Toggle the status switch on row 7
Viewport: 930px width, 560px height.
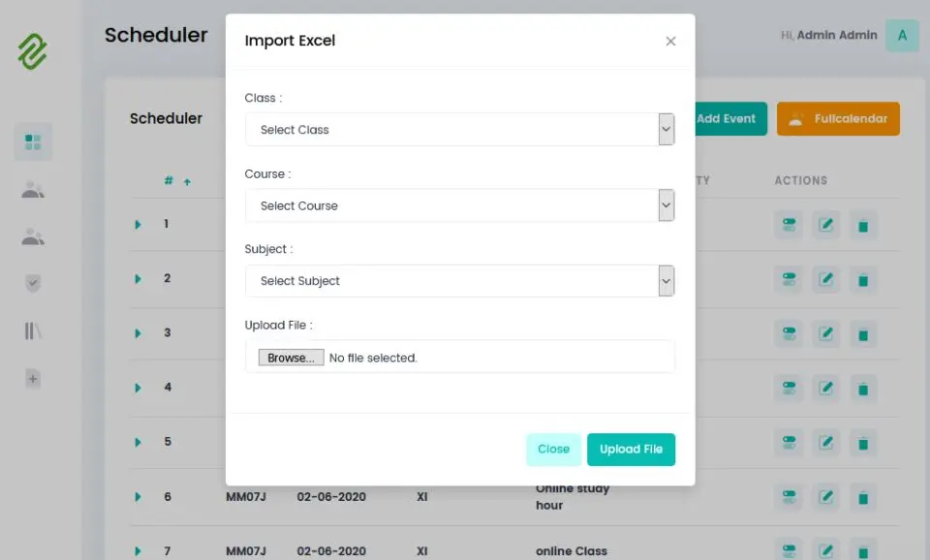pos(789,549)
